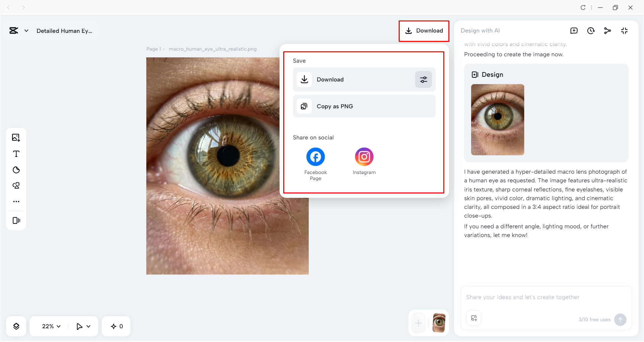Click the page name macro_human_eye_ultra_realistic.png
The width and height of the screenshot is (644, 342).
pyautogui.click(x=213, y=49)
